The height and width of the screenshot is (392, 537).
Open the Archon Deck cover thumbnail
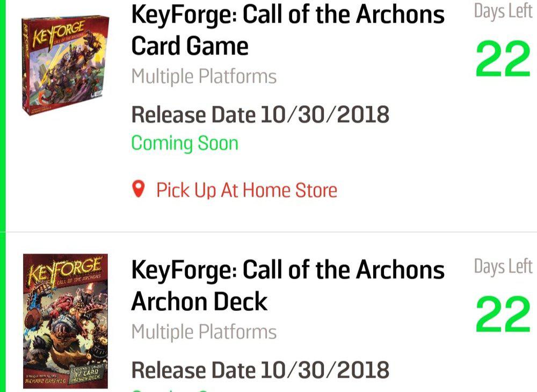[65, 321]
